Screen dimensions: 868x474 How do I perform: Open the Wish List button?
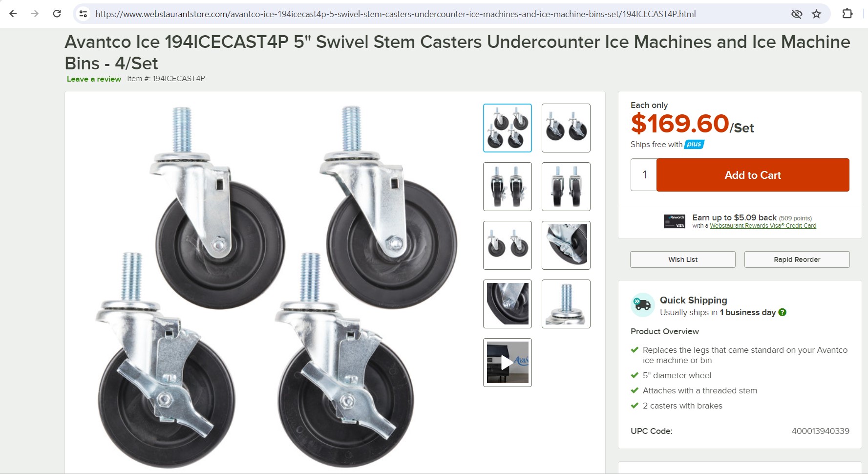pyautogui.click(x=682, y=259)
